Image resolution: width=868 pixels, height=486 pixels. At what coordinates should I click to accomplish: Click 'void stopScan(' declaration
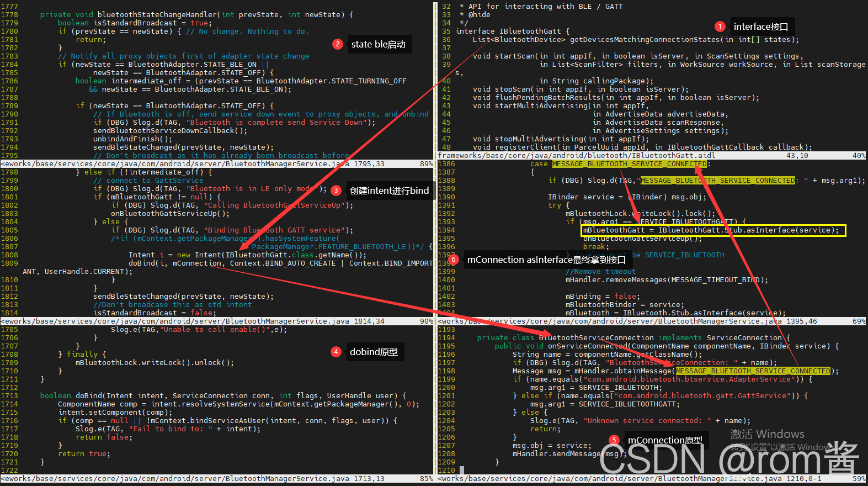click(x=581, y=89)
